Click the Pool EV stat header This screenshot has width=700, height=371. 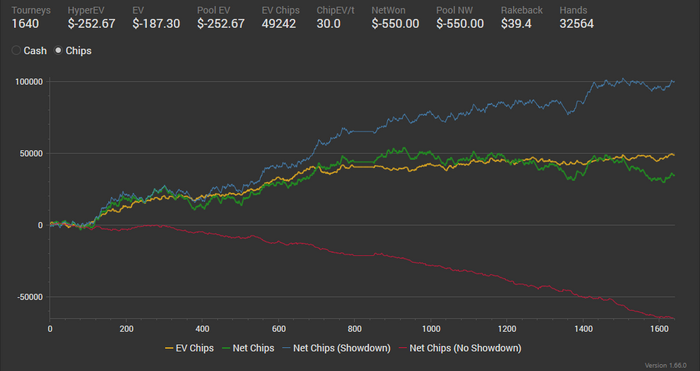[x=213, y=10]
